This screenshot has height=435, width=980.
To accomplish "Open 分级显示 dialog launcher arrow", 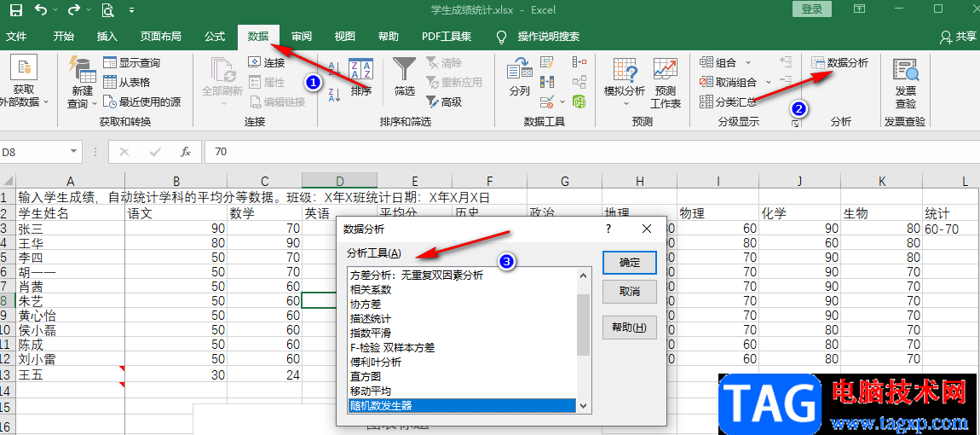I will tap(795, 125).
